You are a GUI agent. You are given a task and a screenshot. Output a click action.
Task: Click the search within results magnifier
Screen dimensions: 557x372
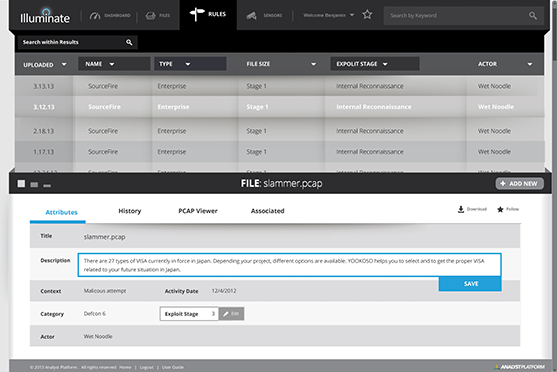coord(129,42)
